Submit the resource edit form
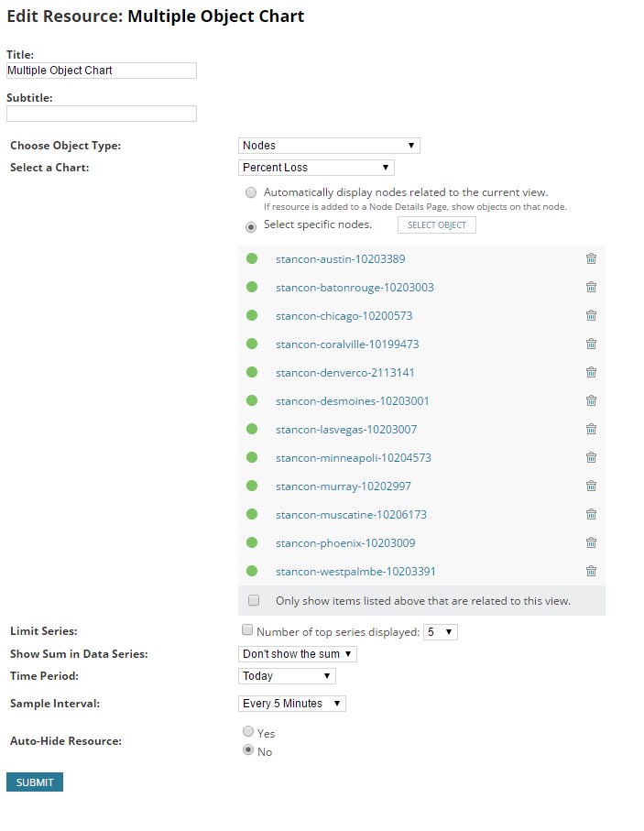The height and width of the screenshot is (831, 644). [x=35, y=782]
